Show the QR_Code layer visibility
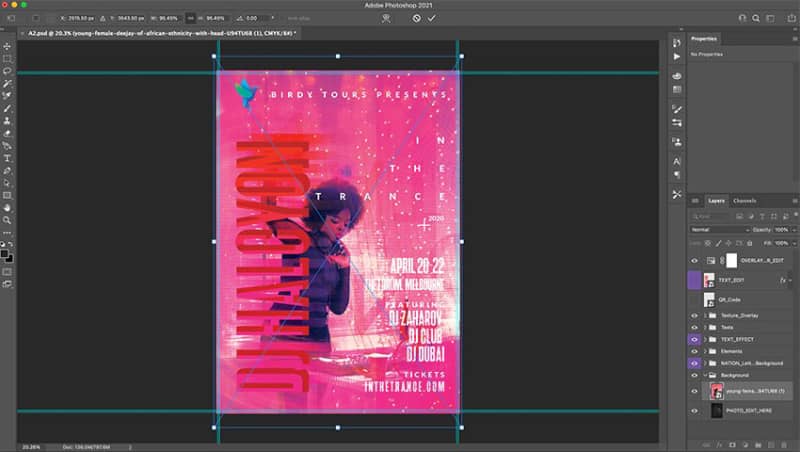Image resolution: width=800 pixels, height=452 pixels. 694,300
